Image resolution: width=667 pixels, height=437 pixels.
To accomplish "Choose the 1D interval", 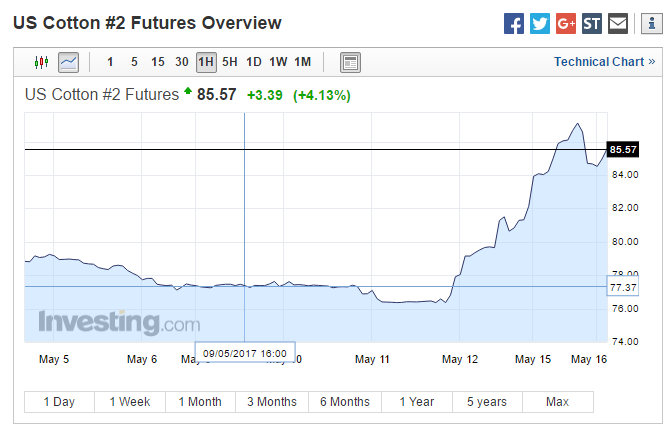I will [x=254, y=62].
